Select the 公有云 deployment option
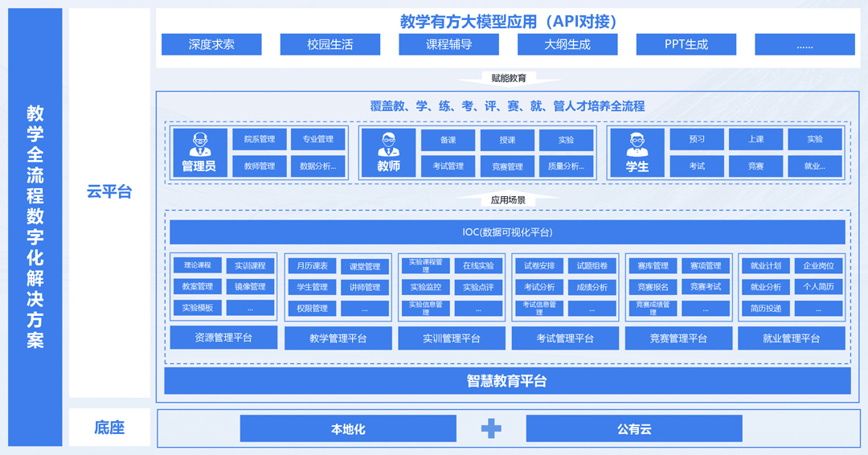868x455 pixels. [634, 428]
